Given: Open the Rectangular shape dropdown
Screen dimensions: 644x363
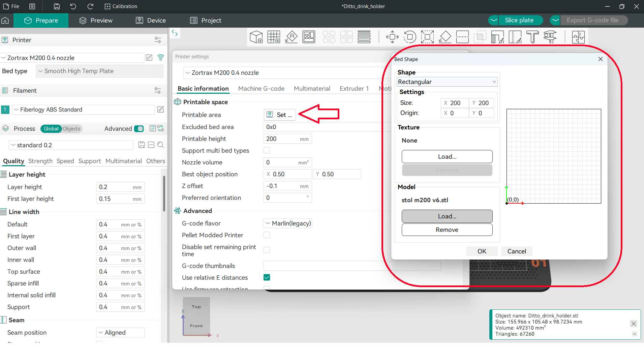Looking at the screenshot, I should (447, 82).
